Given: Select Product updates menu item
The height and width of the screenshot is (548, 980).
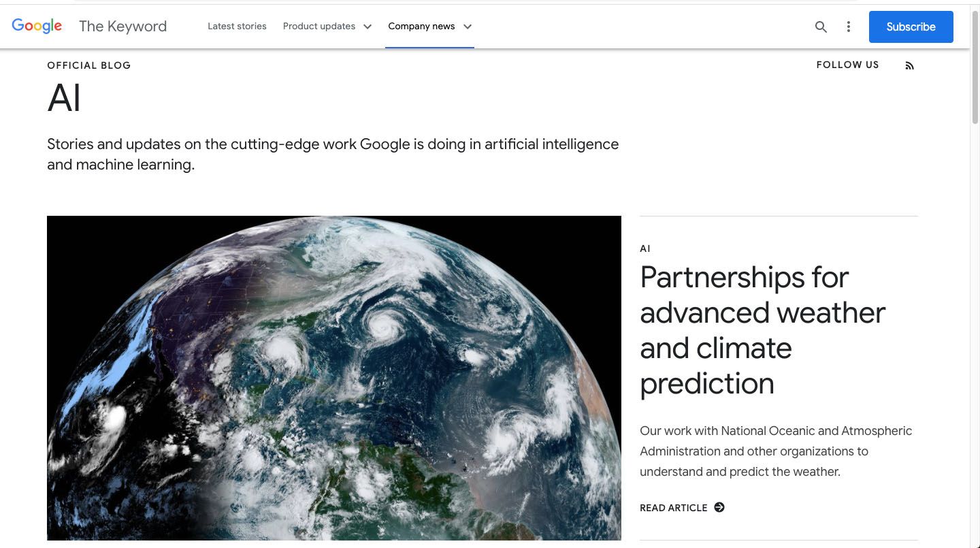Looking at the screenshot, I should click(x=319, y=26).
